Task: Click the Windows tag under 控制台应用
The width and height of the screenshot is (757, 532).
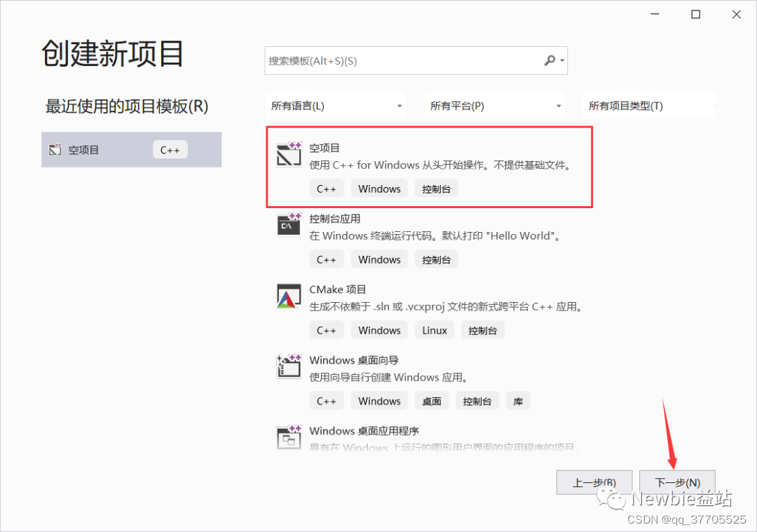Action: tap(379, 260)
